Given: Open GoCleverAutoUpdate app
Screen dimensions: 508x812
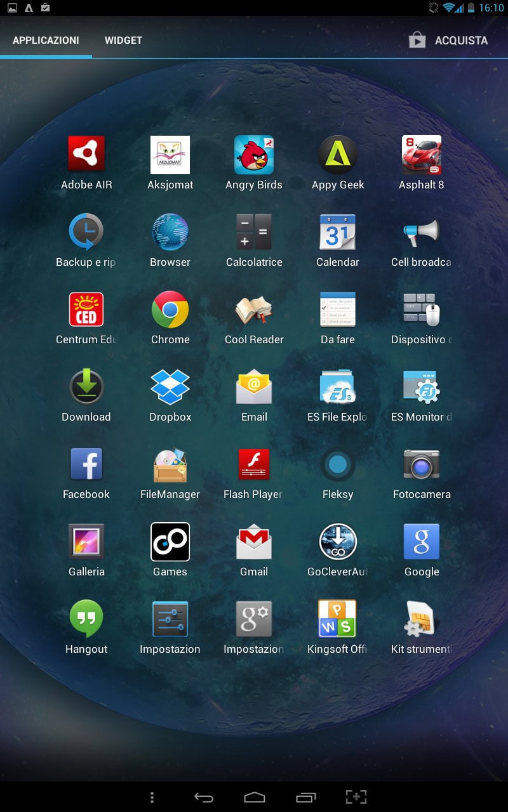Looking at the screenshot, I should 338,551.
